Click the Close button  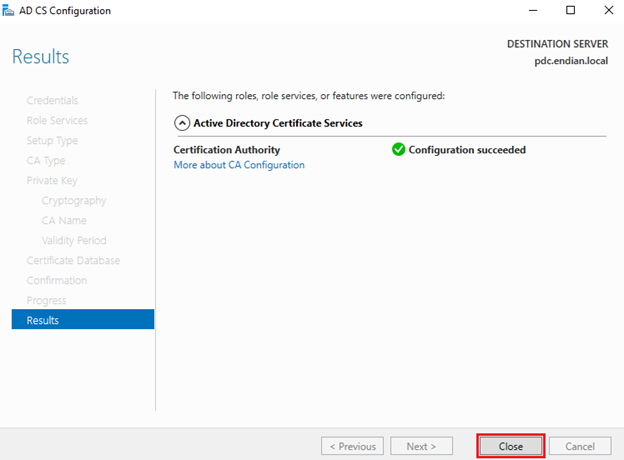pos(511,446)
